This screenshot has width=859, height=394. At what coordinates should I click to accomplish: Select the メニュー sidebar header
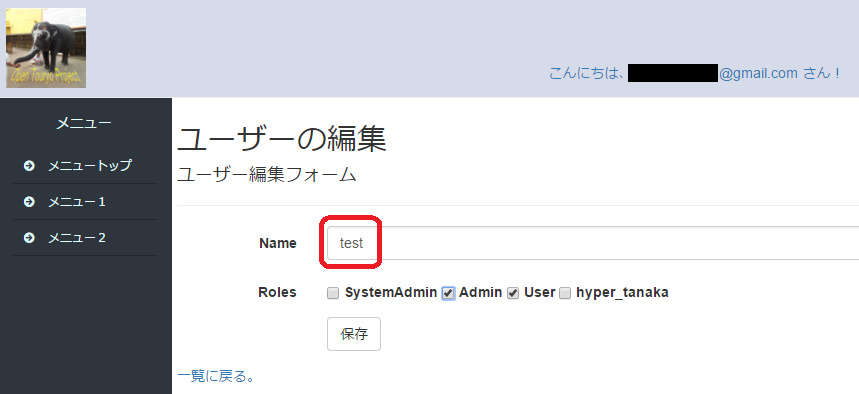tap(84, 123)
